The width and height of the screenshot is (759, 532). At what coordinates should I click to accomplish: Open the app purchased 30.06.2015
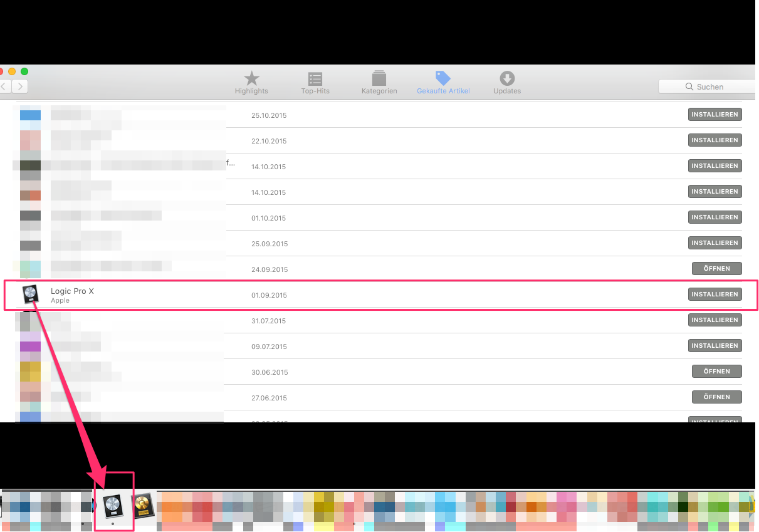(x=716, y=372)
